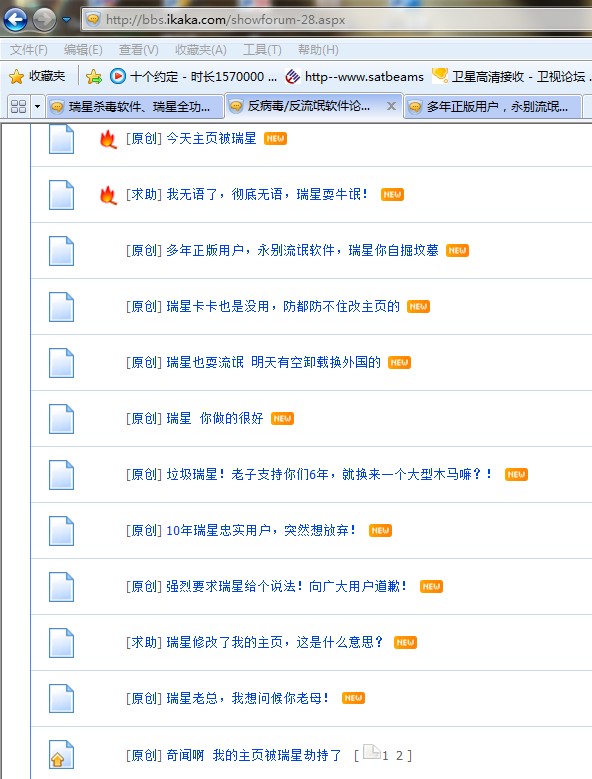Screen dimensions: 592x779
Task: Open the recent pages dropdown arrow
Action: (66, 20)
